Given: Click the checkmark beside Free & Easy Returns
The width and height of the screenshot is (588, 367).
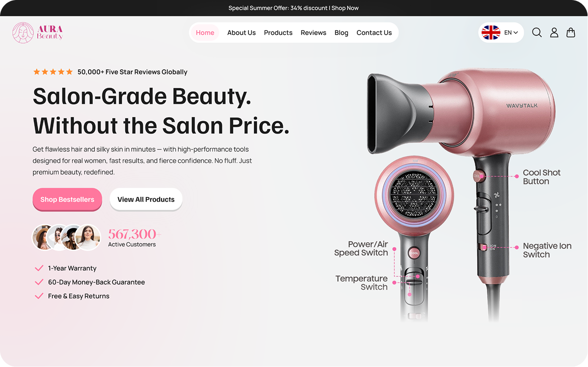Looking at the screenshot, I should (39, 296).
